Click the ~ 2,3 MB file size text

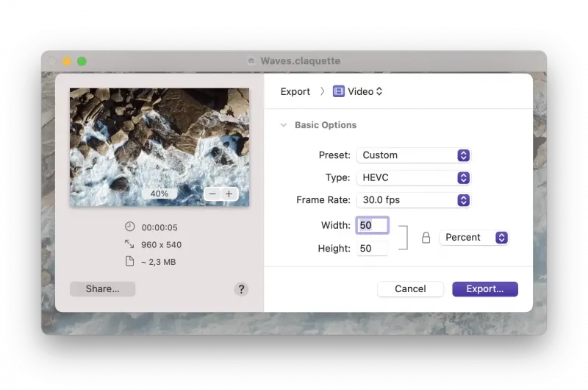pyautogui.click(x=158, y=262)
